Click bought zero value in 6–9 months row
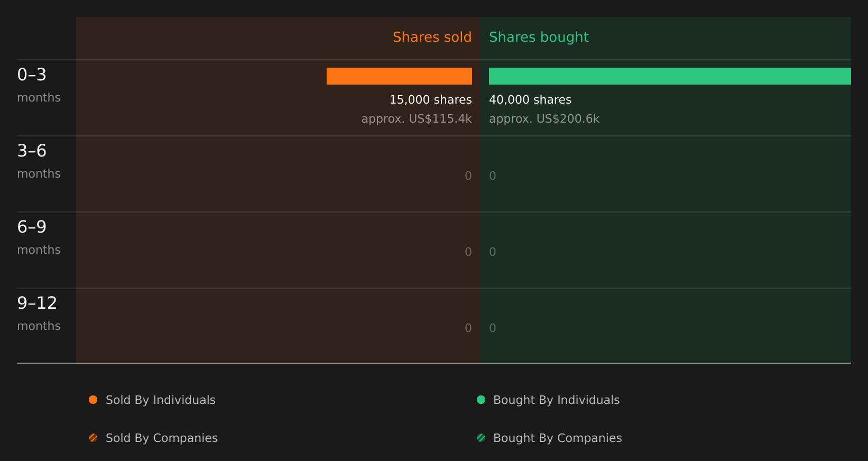The image size is (868, 461). 493,252
